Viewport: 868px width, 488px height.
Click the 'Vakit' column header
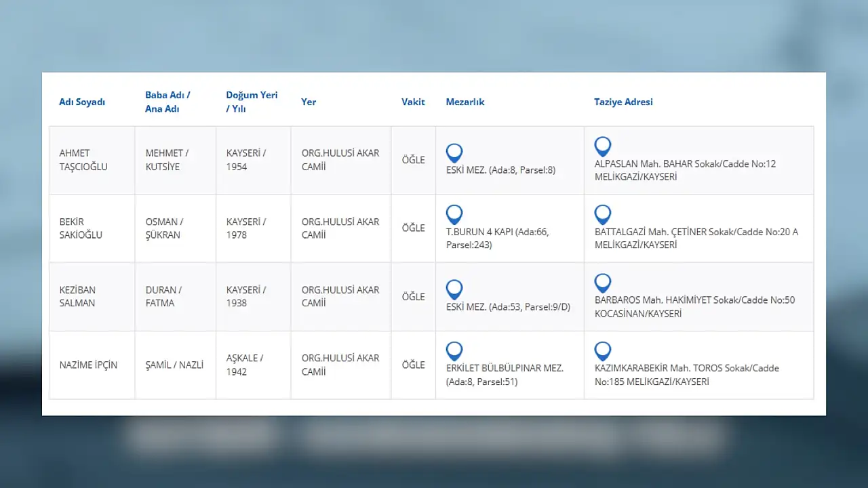413,102
